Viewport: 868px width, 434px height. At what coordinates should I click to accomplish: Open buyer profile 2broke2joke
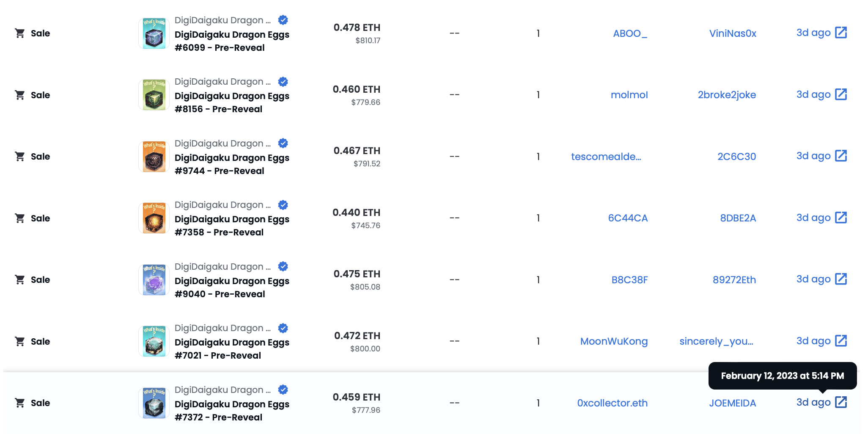727,95
